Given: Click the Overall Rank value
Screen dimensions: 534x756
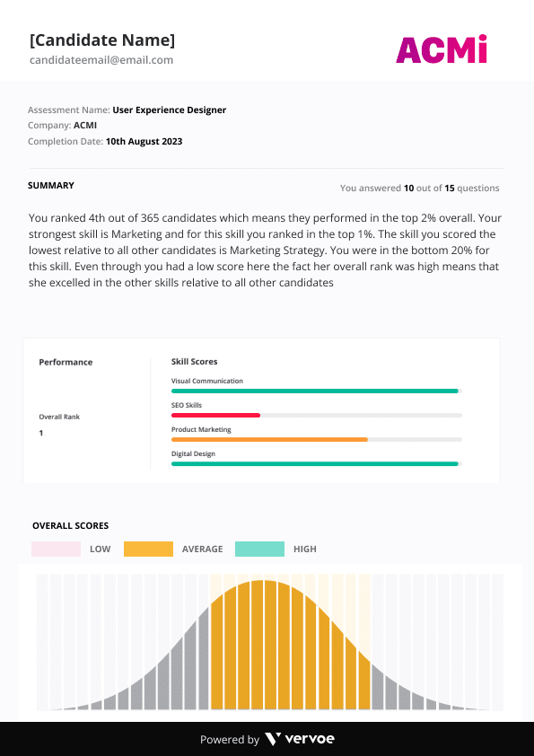Looking at the screenshot, I should (41, 433).
